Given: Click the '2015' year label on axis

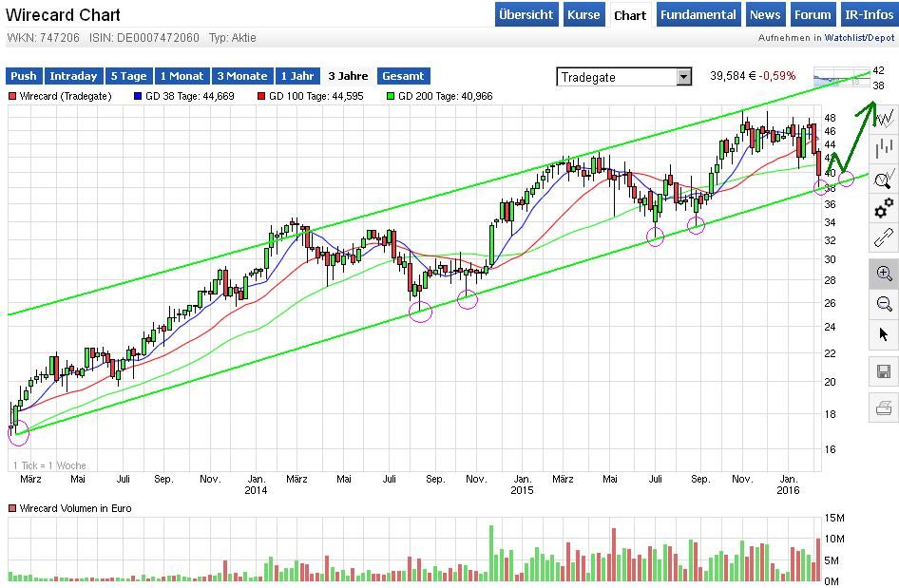Looking at the screenshot, I should 522,490.
